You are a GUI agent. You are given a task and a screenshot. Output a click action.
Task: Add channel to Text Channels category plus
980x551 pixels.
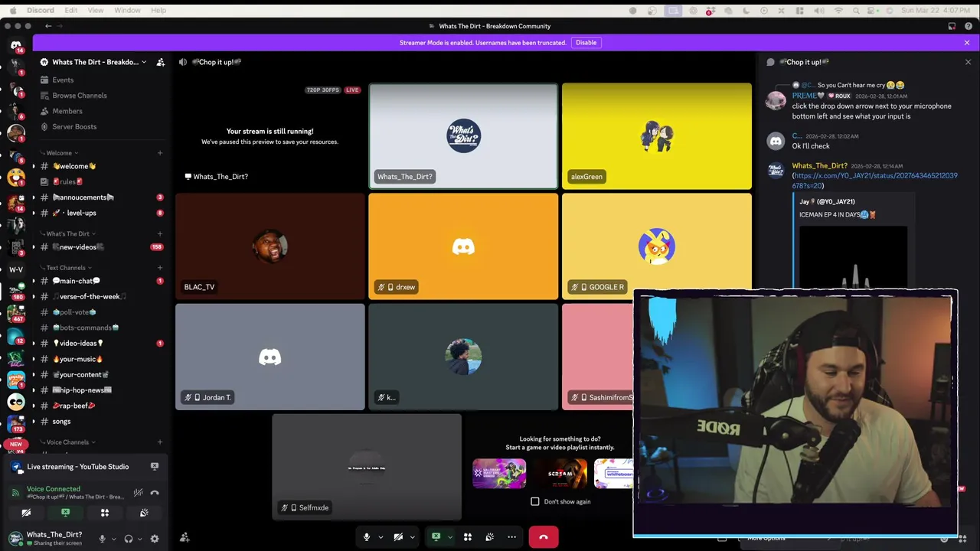(160, 268)
